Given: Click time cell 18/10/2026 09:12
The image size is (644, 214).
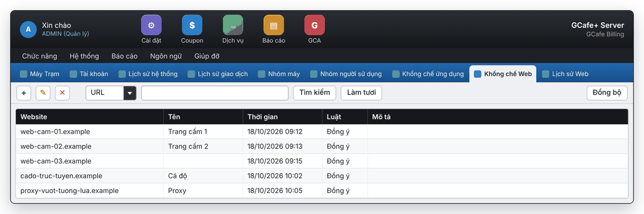Looking at the screenshot, I should (x=283, y=132).
